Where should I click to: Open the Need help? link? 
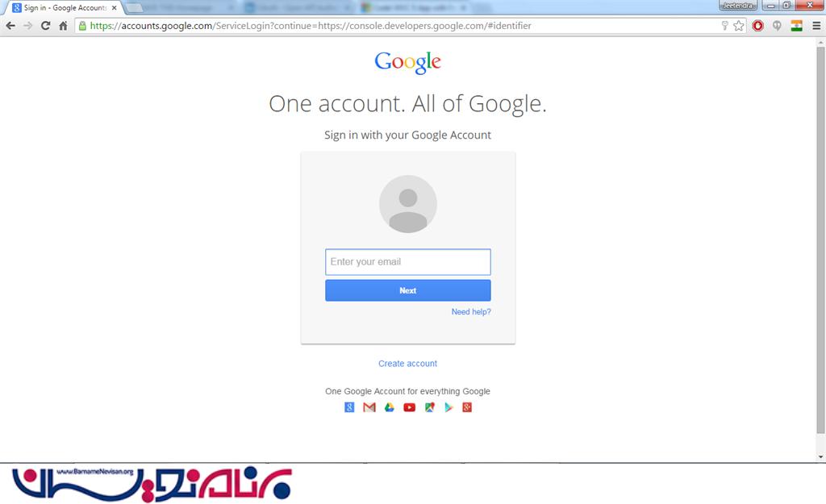click(471, 312)
